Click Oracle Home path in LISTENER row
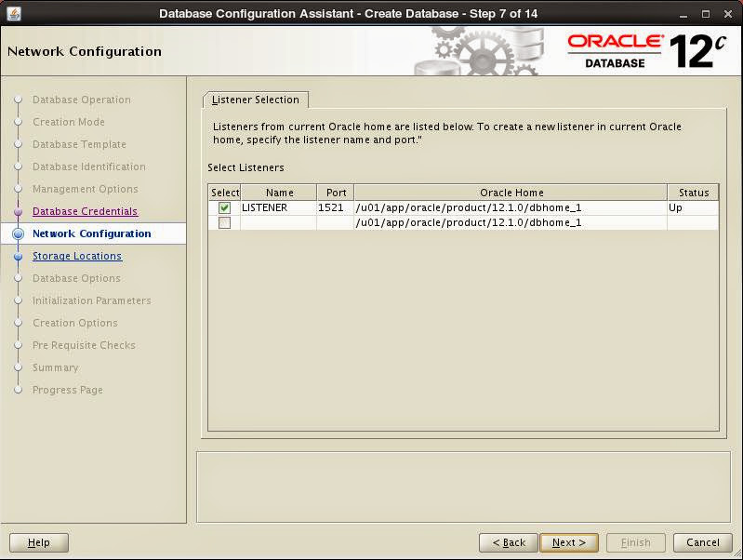This screenshot has width=743, height=560. (511, 207)
